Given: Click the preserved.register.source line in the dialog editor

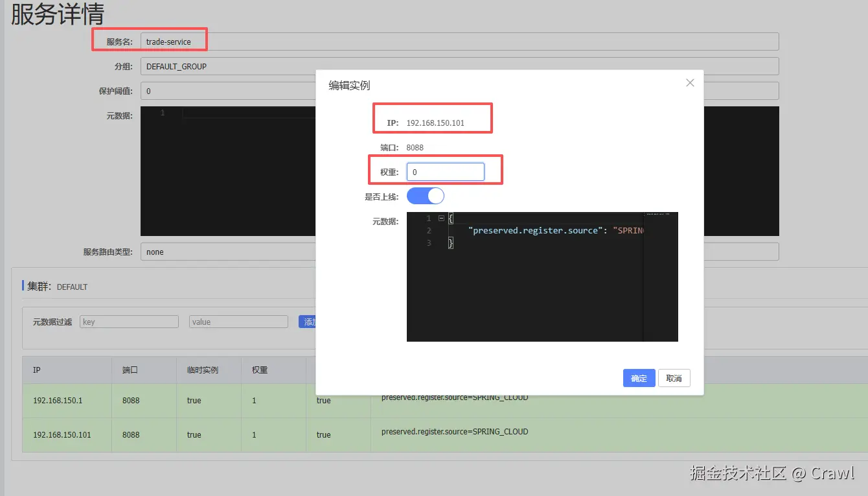Looking at the screenshot, I should pyautogui.click(x=557, y=231).
